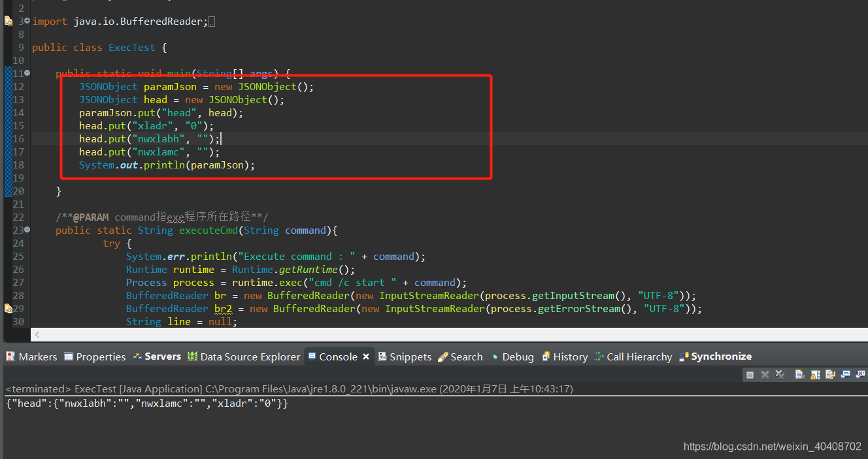
Task: Click the Display Selected Console icon
Action: click(846, 373)
